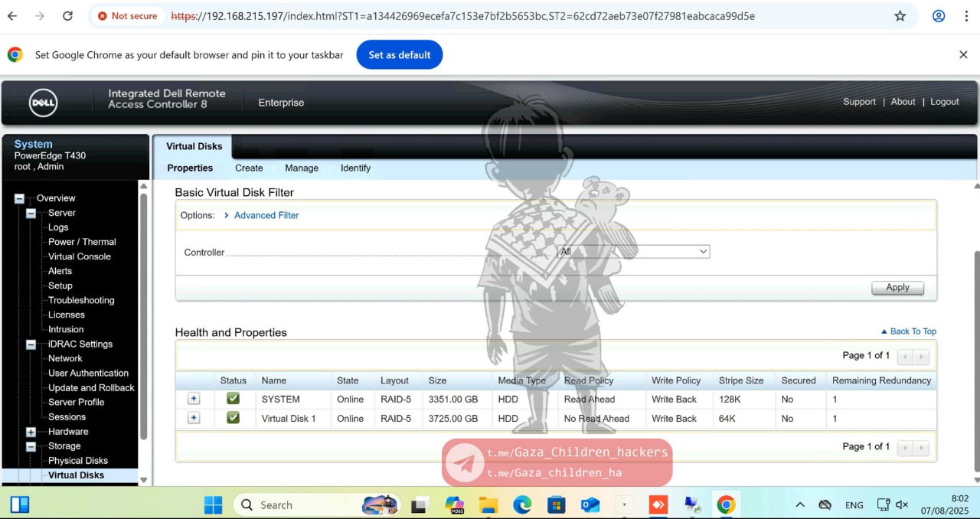
Task: Bookmark this page with star icon
Action: [x=900, y=16]
